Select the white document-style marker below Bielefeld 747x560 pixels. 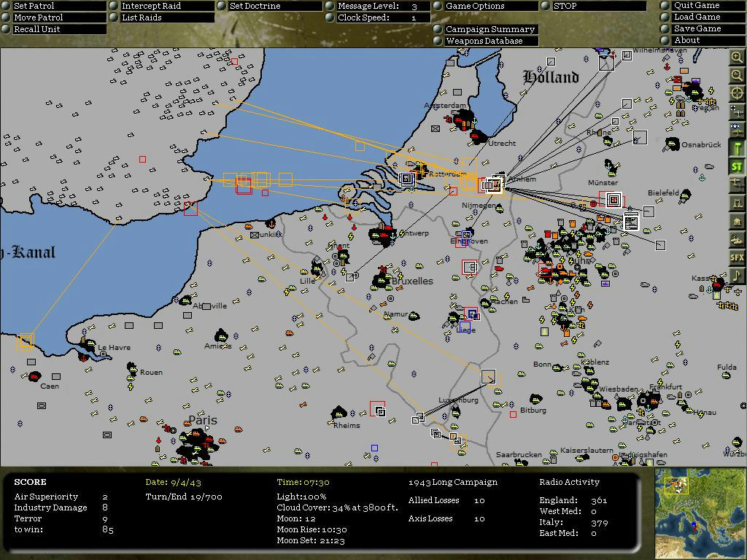point(631,222)
